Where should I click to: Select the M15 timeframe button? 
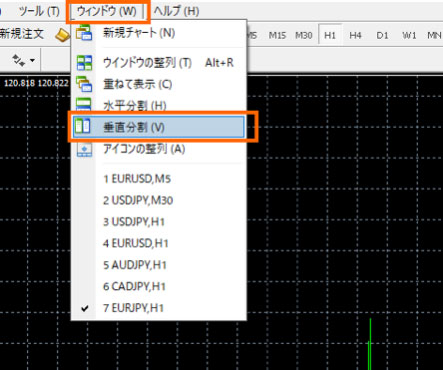click(277, 35)
